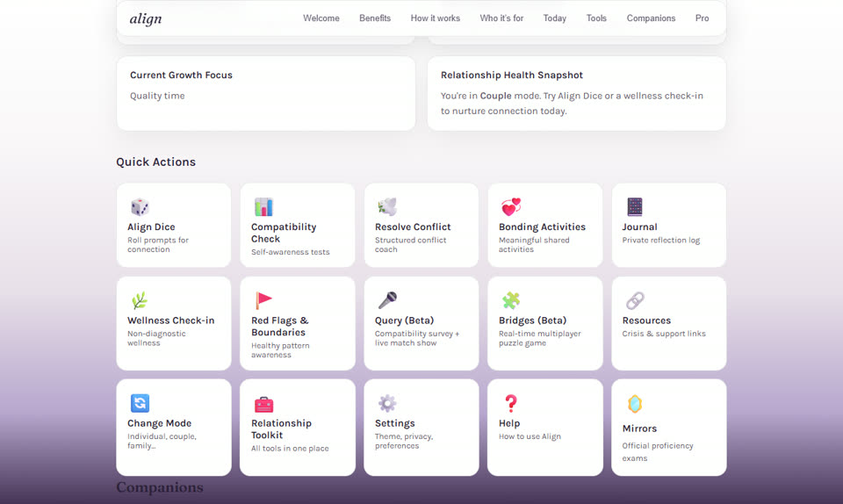Click the Query (Beta) microphone icon
The width and height of the screenshot is (843, 504).
387,300
